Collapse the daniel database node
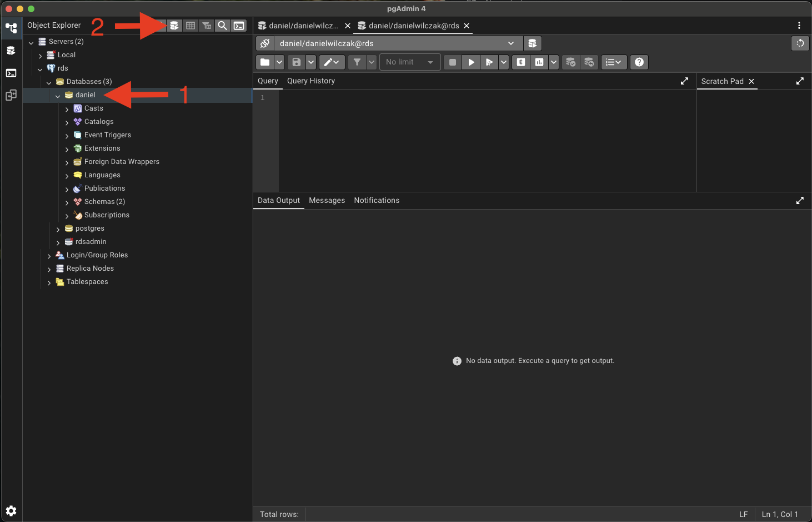812x522 pixels. (x=58, y=96)
